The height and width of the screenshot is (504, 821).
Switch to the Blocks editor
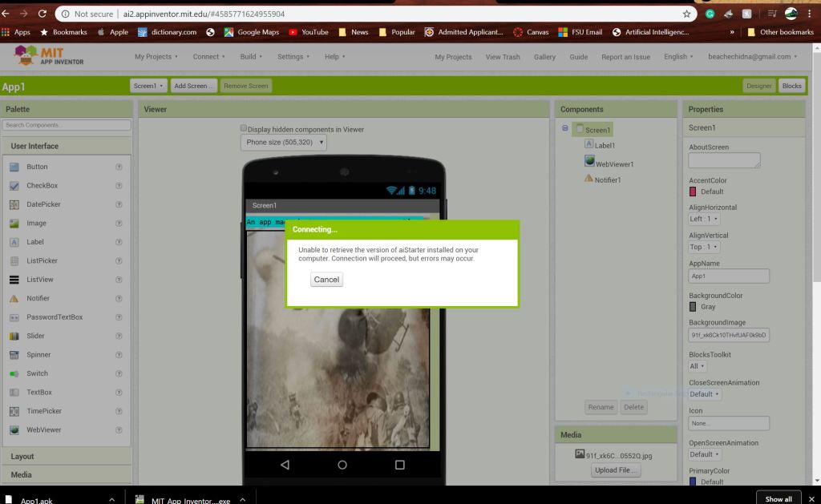[x=791, y=86]
